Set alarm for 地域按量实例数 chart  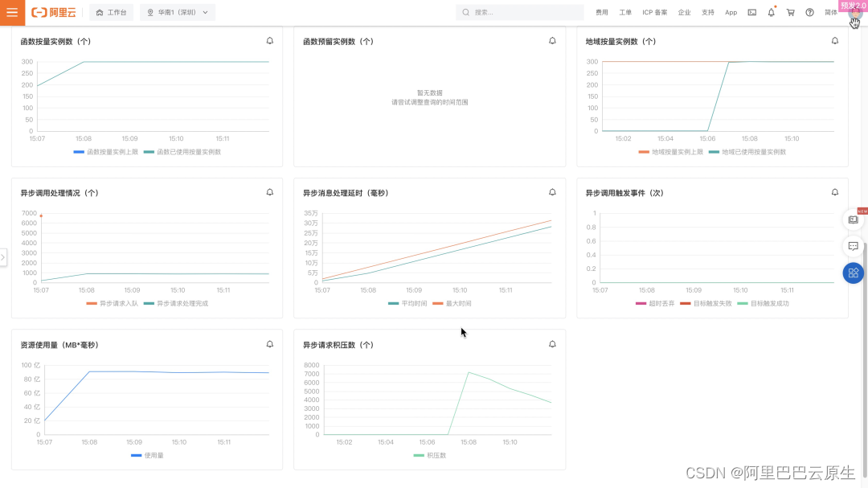pyautogui.click(x=835, y=41)
